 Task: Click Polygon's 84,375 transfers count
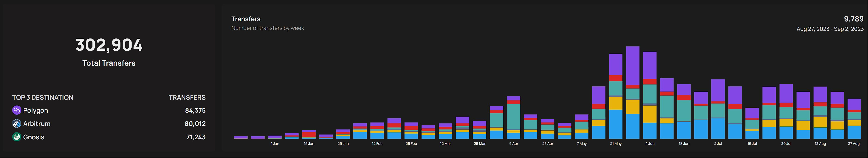(195, 111)
